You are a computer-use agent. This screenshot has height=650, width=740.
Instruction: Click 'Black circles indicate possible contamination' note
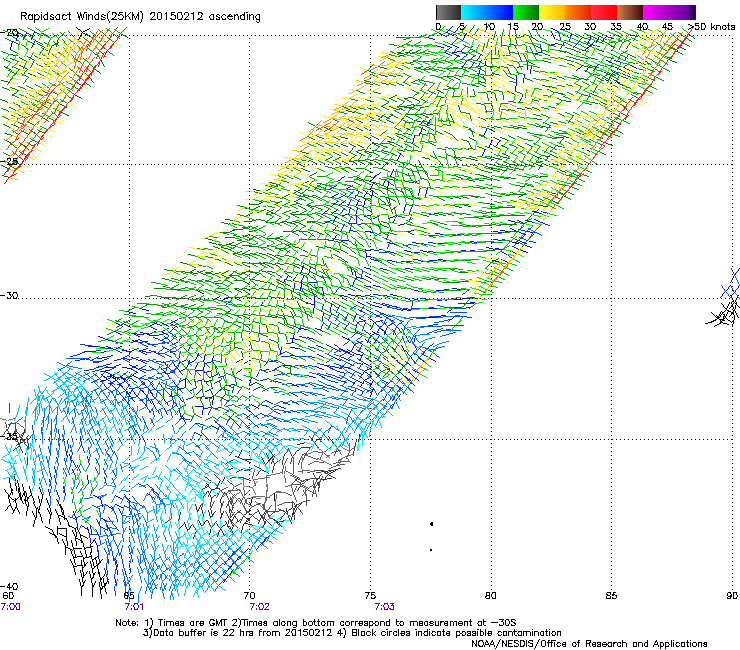pos(456,633)
